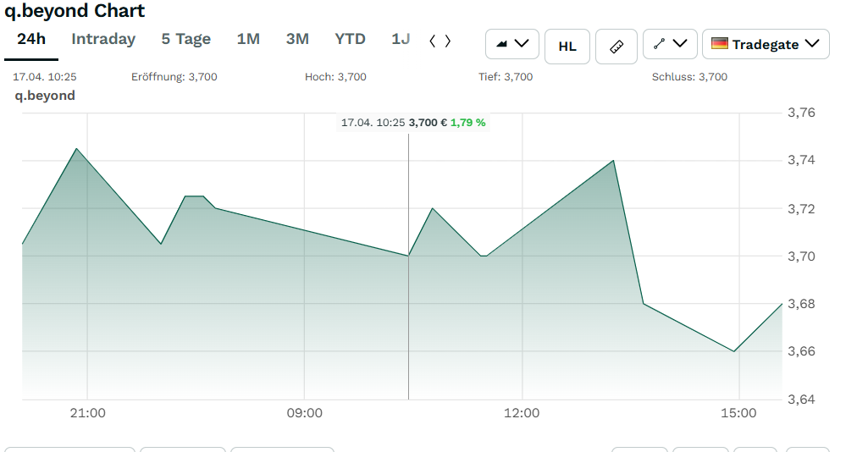Click the area chart mountain icon
This screenshot has width=868, height=452.
coord(502,44)
